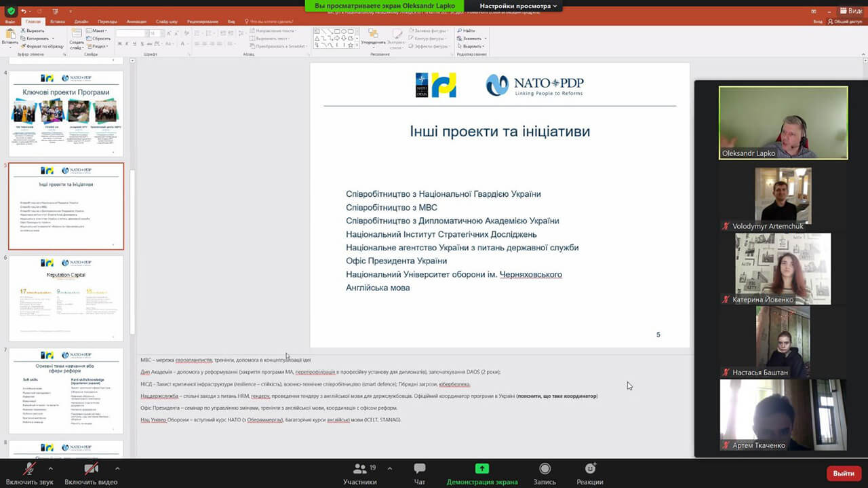Switch to the Вставка ribbon tab

click(x=57, y=22)
